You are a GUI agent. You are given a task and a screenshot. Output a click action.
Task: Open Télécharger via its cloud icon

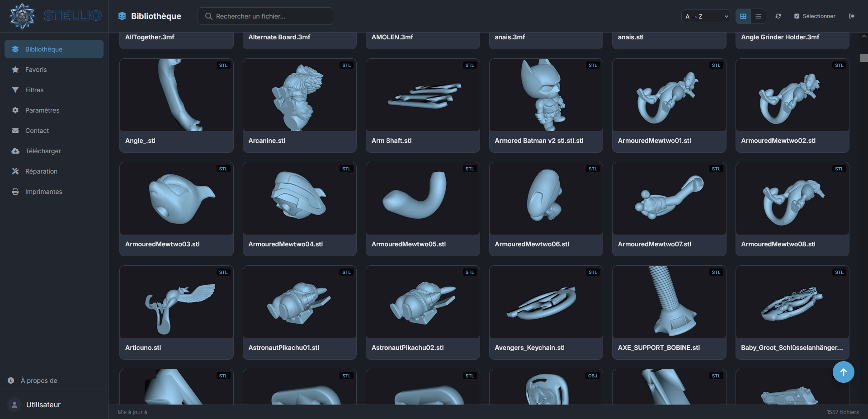[x=15, y=151]
